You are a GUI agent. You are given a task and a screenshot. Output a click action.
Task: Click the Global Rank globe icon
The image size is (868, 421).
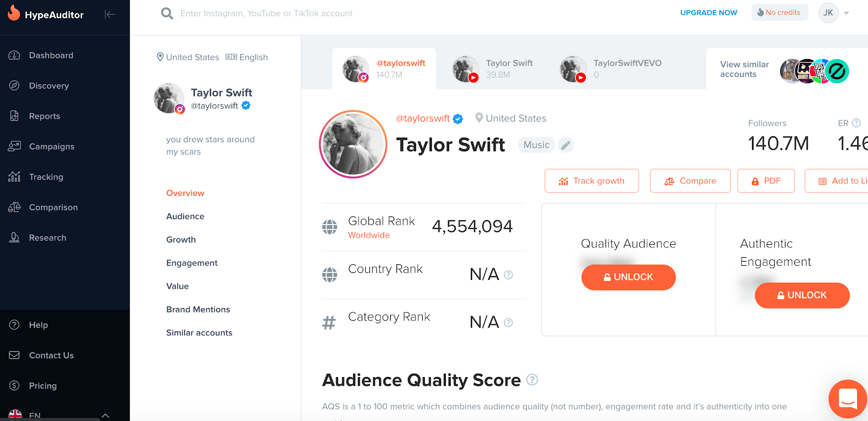point(329,227)
